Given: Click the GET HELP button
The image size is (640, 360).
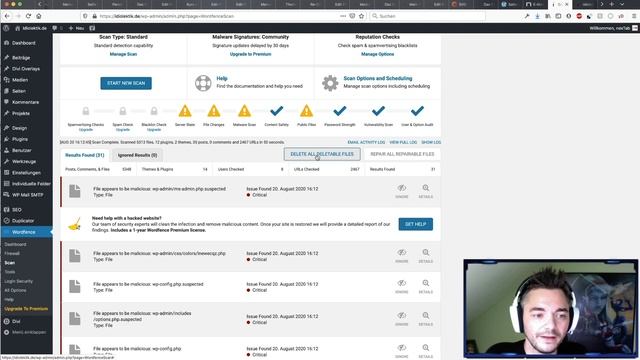Looking at the screenshot, I should pos(416,224).
